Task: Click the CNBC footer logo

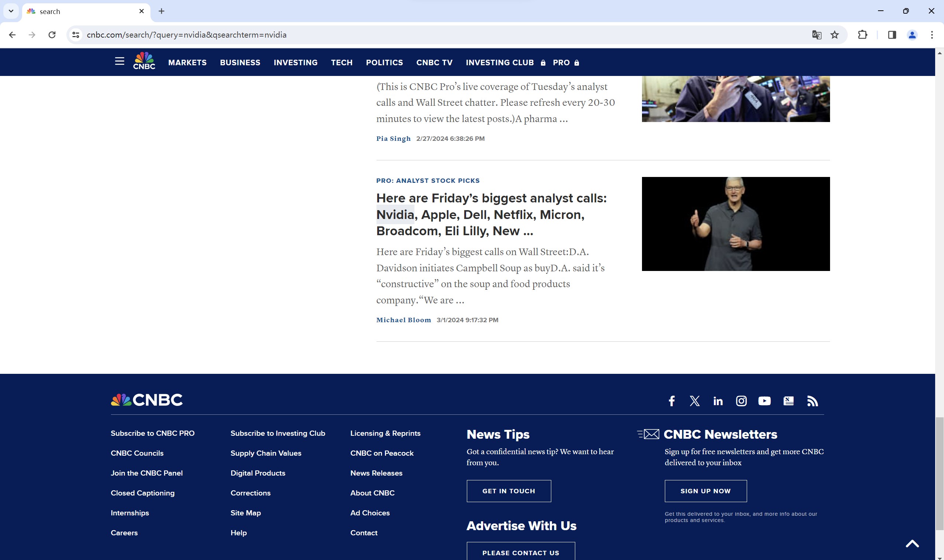Action: (146, 400)
